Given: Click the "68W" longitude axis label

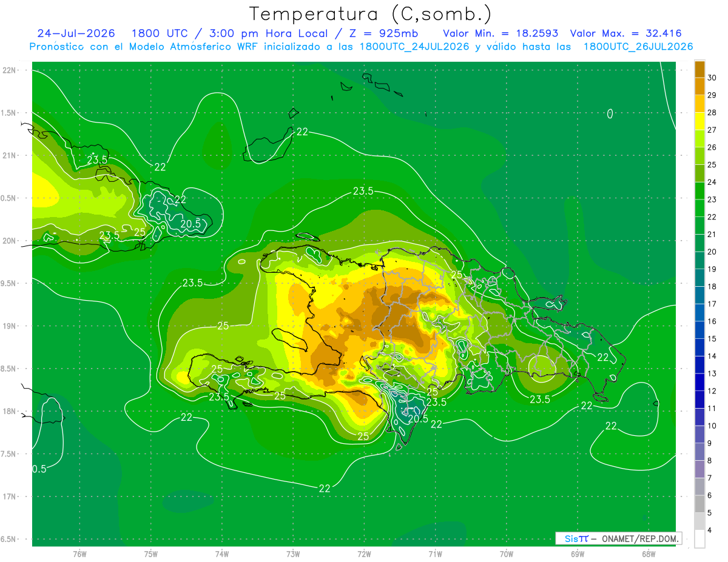Looking at the screenshot, I should 648,554.
